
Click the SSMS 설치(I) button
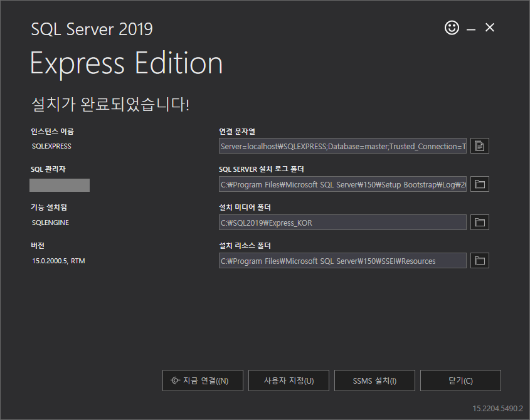tap(374, 381)
